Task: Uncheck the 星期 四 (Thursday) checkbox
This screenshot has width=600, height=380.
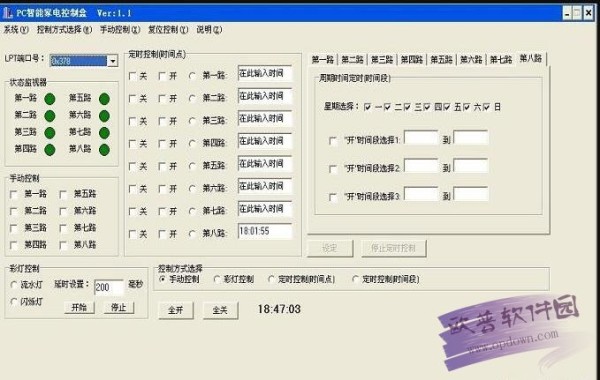Action: 427,107
